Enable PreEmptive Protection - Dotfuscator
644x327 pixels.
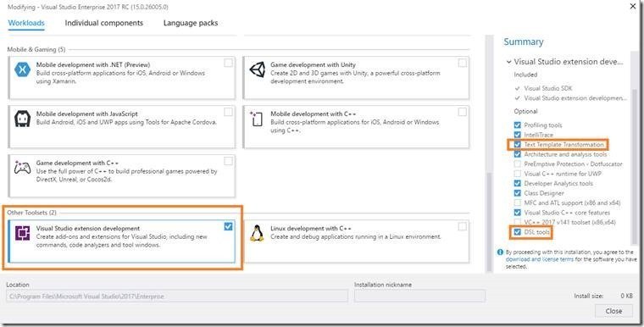coord(518,163)
